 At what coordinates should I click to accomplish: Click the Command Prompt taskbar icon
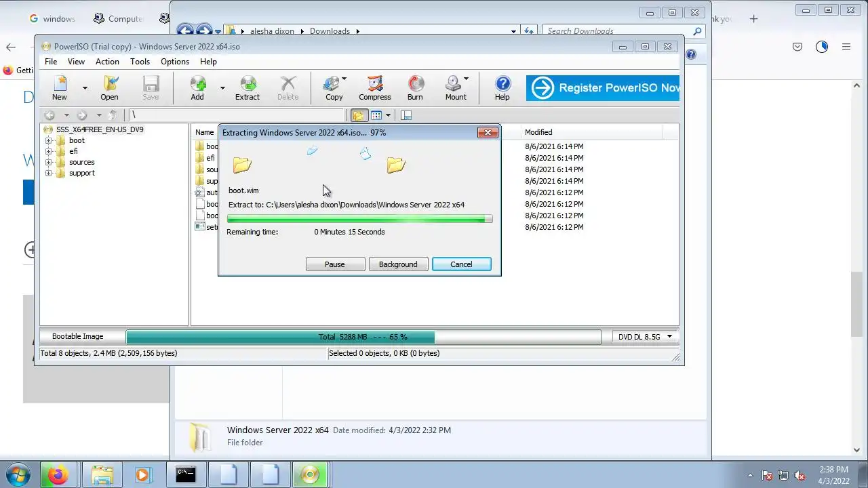click(x=185, y=475)
